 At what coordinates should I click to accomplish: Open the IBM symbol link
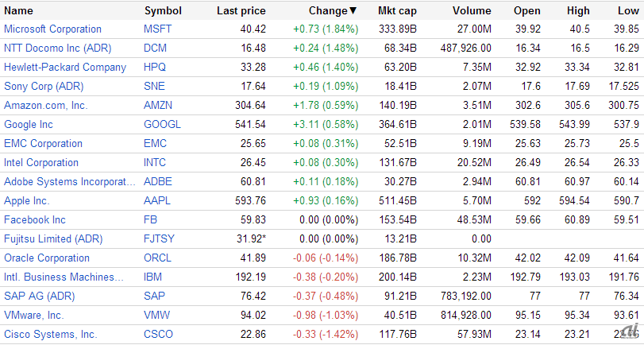[x=152, y=277]
